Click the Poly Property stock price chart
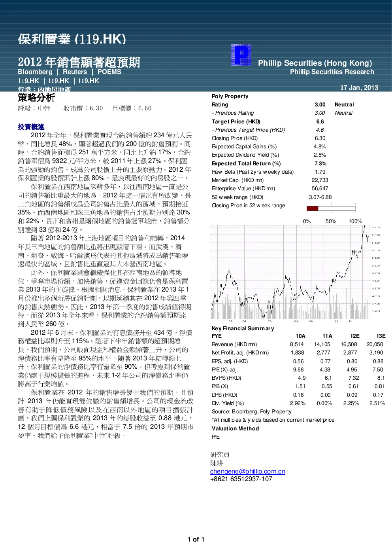 295,274
